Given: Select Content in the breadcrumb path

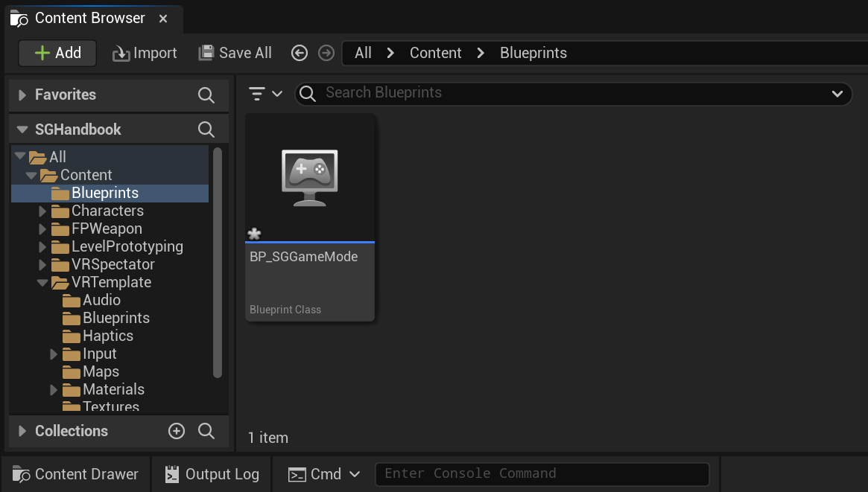Looking at the screenshot, I should pos(435,53).
